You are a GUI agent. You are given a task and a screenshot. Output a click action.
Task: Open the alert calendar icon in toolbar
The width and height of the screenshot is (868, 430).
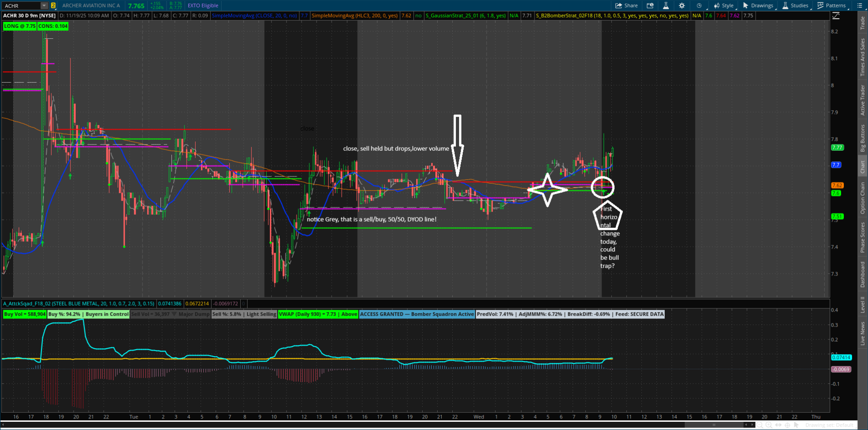tap(650, 5)
